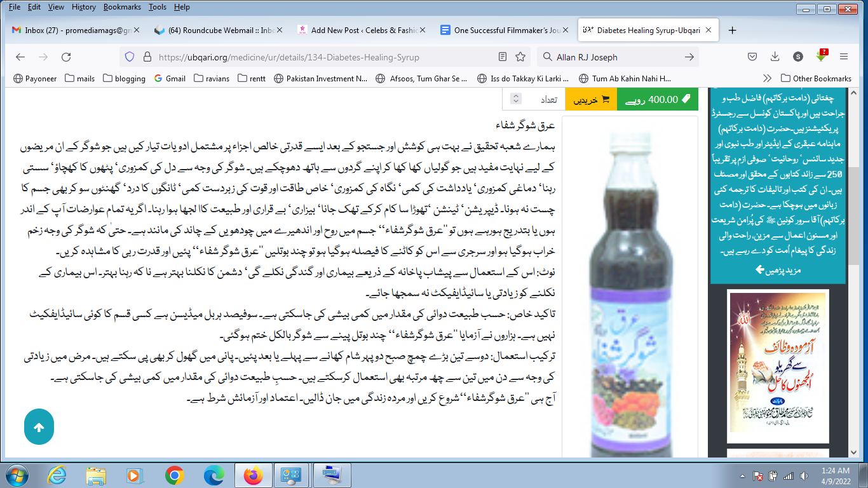868x488 pixels.
Task: Open the tracking protection shield icon
Action: tap(130, 57)
